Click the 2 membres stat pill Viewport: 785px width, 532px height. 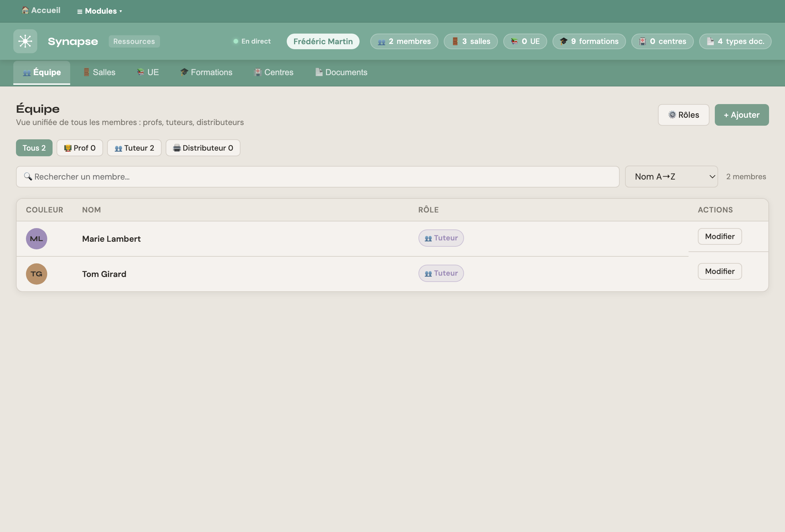pos(404,41)
